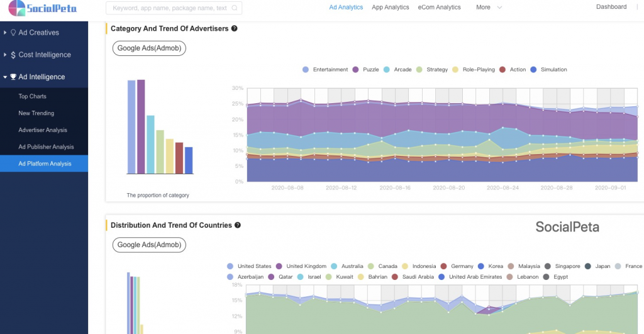Focus the keyword search input field

[x=174, y=8]
